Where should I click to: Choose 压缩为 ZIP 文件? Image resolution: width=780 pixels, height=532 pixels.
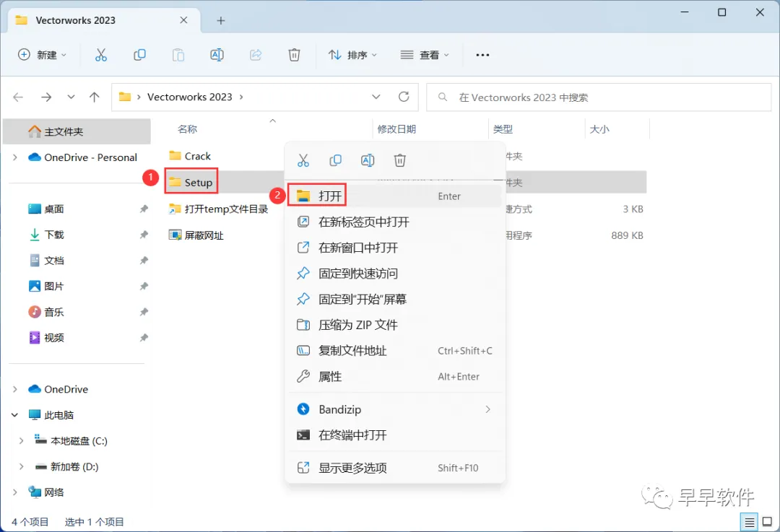click(x=395, y=325)
